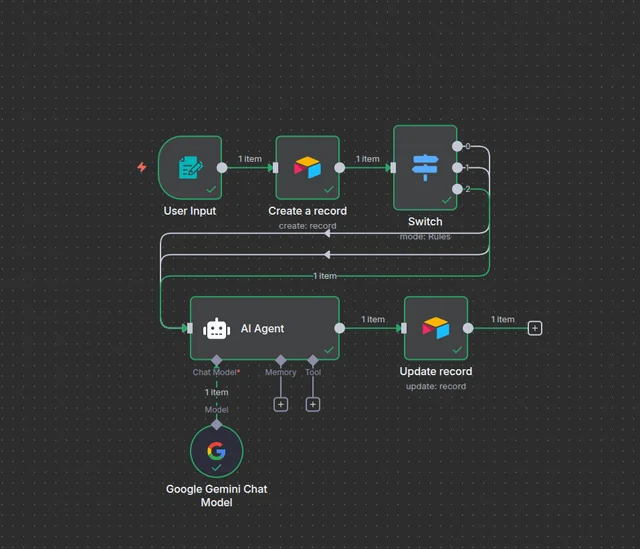Image resolution: width=640 pixels, height=549 pixels.
Task: Click the red lightning trigger icon
Action: click(142, 167)
